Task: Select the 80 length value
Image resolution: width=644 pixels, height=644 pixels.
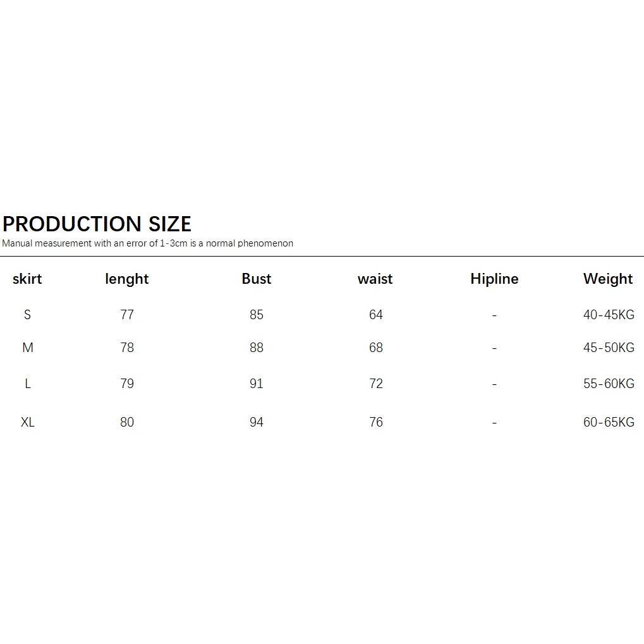Action: point(127,422)
